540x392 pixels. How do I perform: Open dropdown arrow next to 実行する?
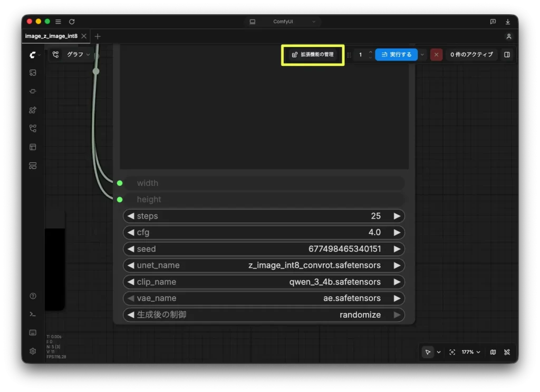(x=422, y=55)
